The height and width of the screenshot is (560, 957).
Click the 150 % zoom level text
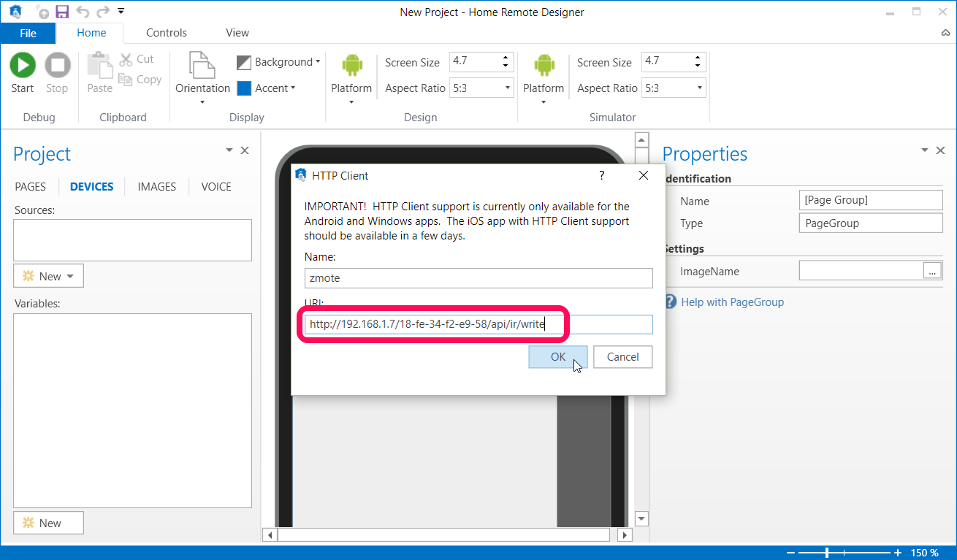point(925,553)
